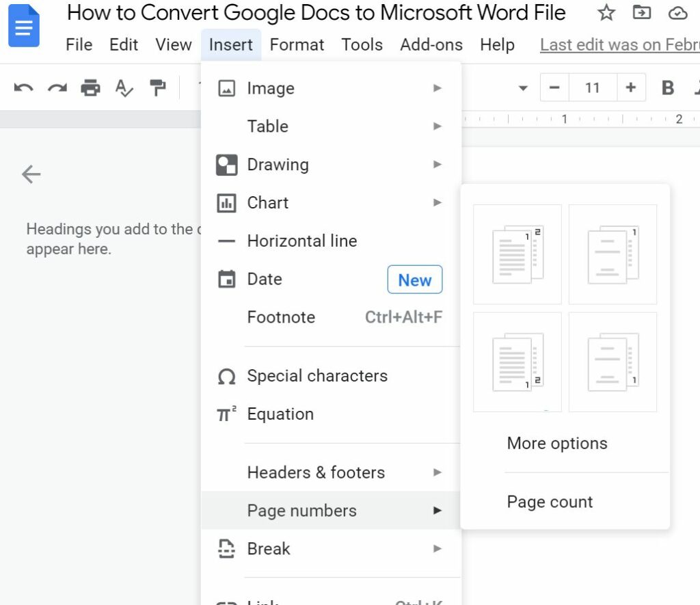Open the Edit menu
Image resolution: width=700 pixels, height=605 pixels.
tap(124, 44)
